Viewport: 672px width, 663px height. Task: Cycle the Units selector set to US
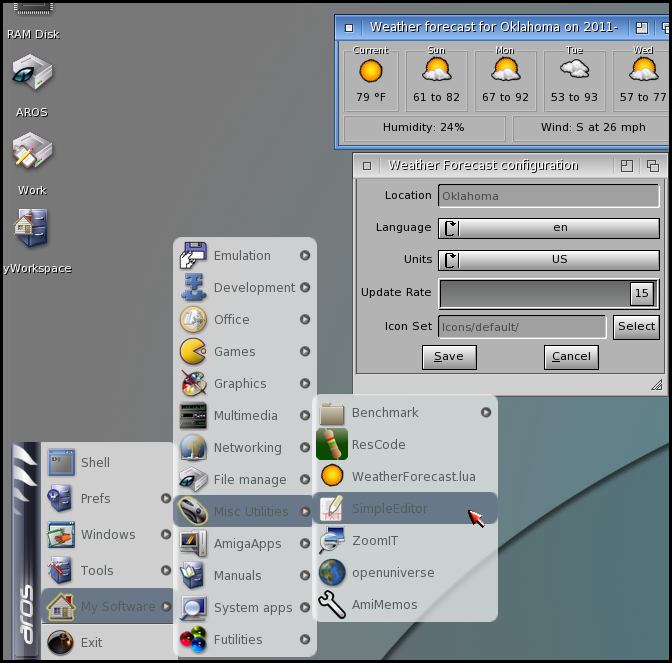tap(549, 260)
